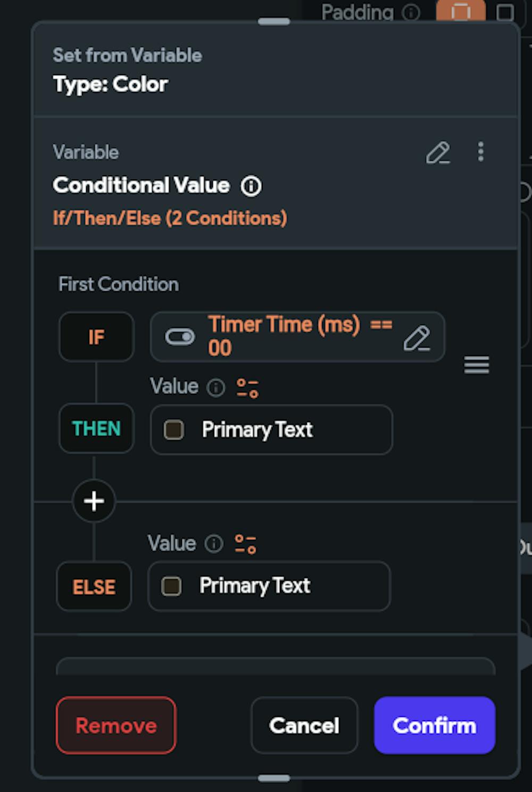Toggle the switch icon in IF condition
This screenshot has height=792, width=532.
[180, 337]
